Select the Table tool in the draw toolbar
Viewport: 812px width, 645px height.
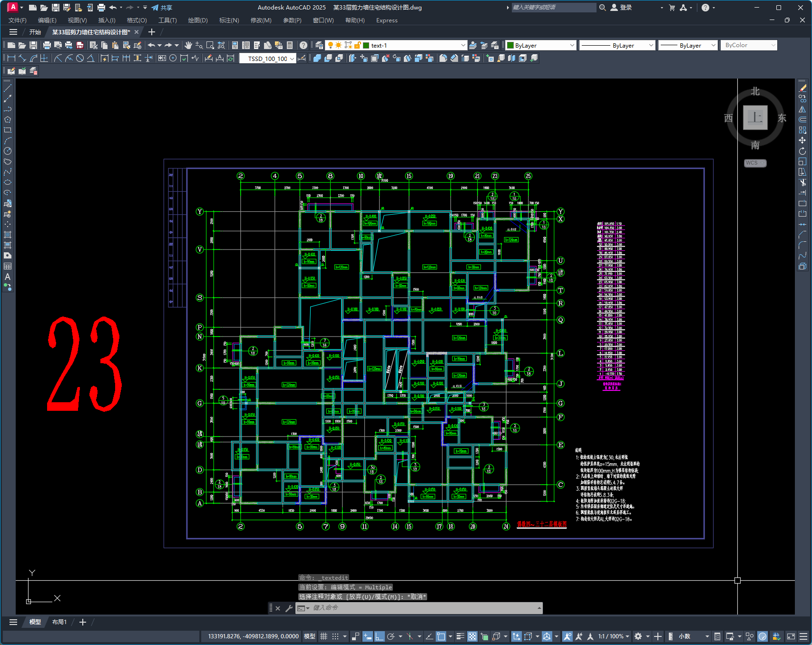click(8, 266)
